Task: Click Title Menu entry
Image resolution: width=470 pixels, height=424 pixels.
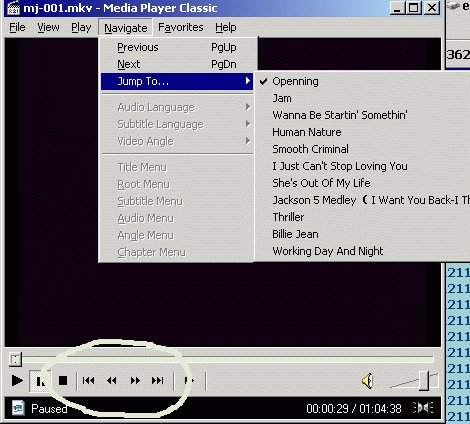Action: point(177,167)
